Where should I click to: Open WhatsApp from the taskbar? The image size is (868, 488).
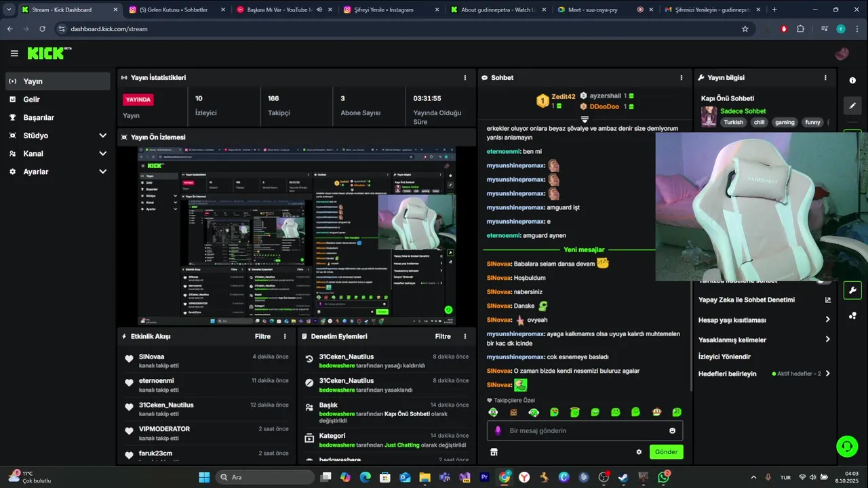[x=663, y=477]
